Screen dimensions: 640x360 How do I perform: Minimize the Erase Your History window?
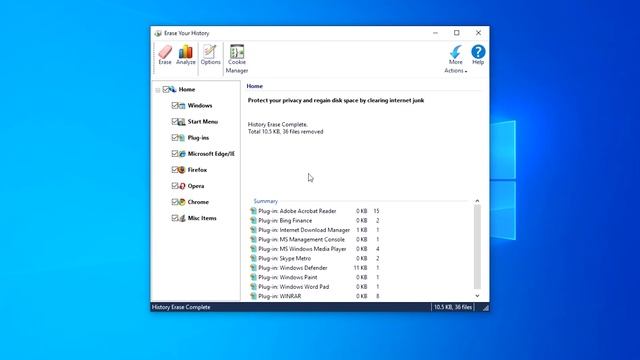pos(436,33)
